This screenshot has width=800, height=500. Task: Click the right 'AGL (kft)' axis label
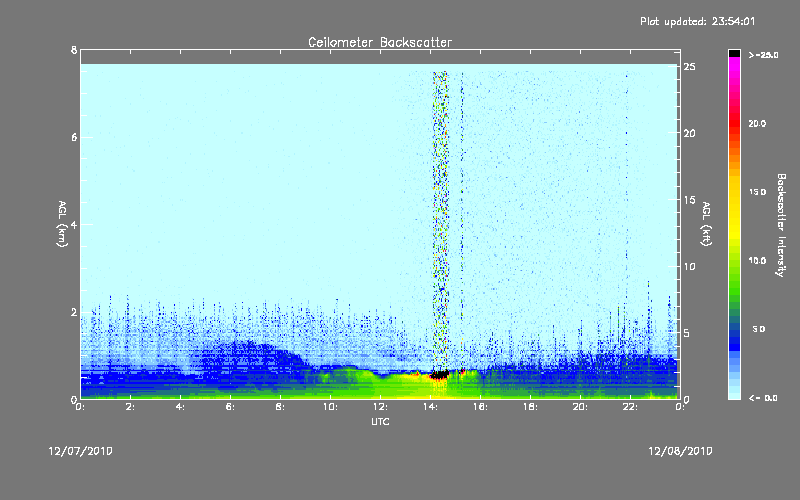coord(706,224)
